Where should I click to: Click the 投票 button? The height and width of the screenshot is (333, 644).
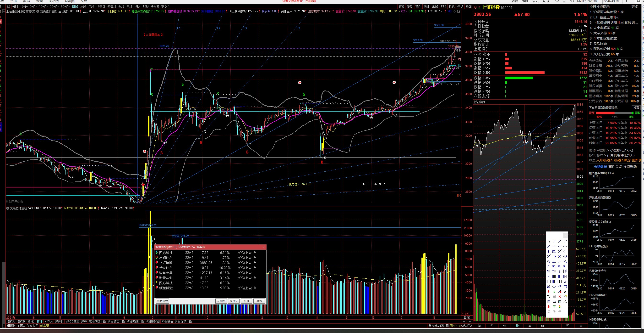tap(636, 108)
